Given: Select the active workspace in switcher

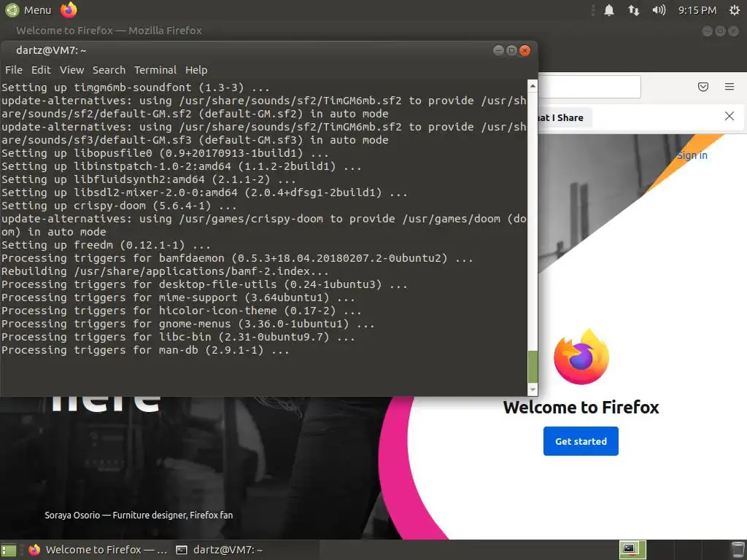Looking at the screenshot, I should 632,550.
